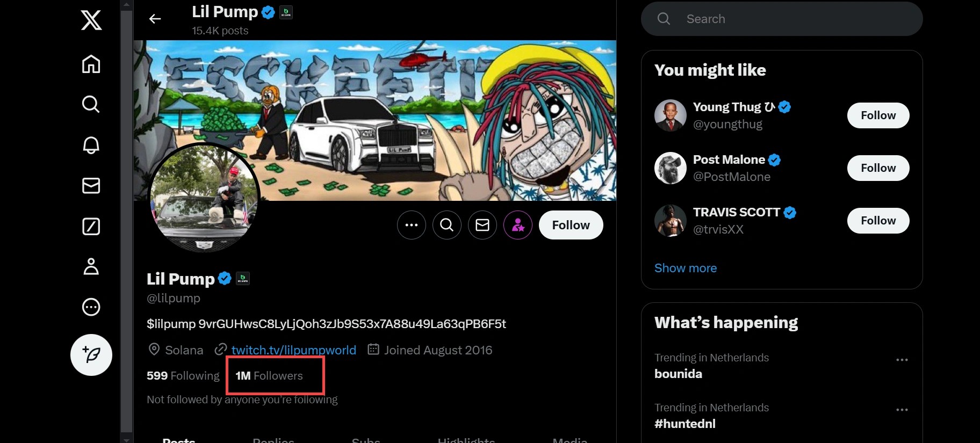The width and height of the screenshot is (980, 443).
Task: Click the compose post button
Action: tap(91, 355)
